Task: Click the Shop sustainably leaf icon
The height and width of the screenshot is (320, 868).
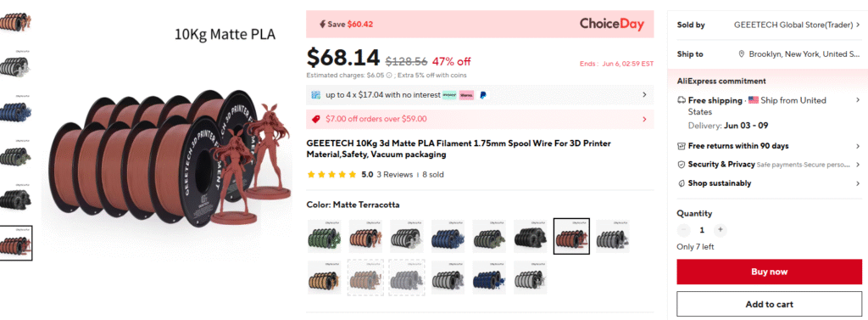Action: coord(682,183)
